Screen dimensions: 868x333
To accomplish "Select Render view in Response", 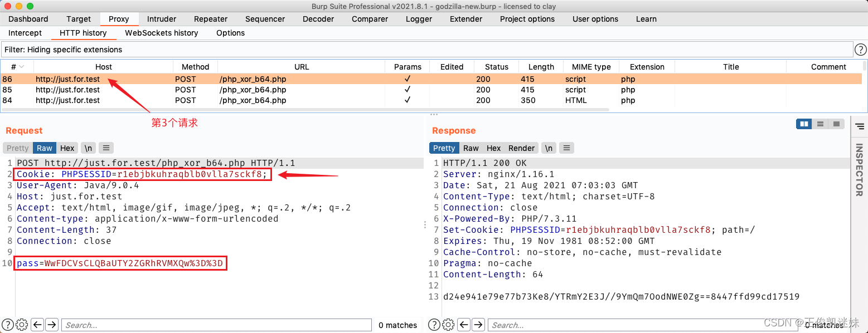I will coord(522,148).
